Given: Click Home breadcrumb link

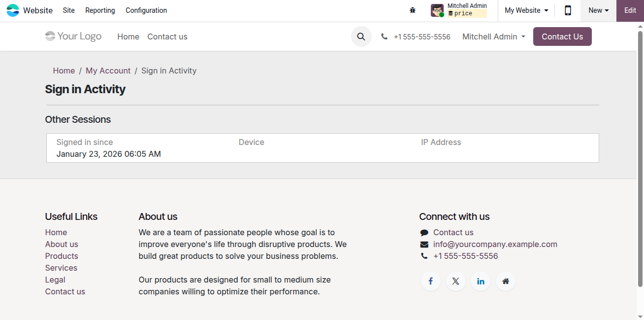Looking at the screenshot, I should click(64, 71).
